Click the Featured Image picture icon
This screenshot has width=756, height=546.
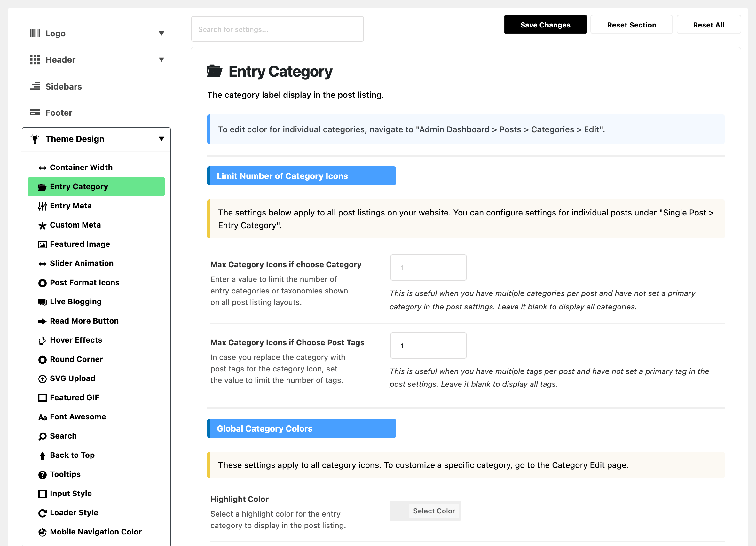[x=42, y=245]
